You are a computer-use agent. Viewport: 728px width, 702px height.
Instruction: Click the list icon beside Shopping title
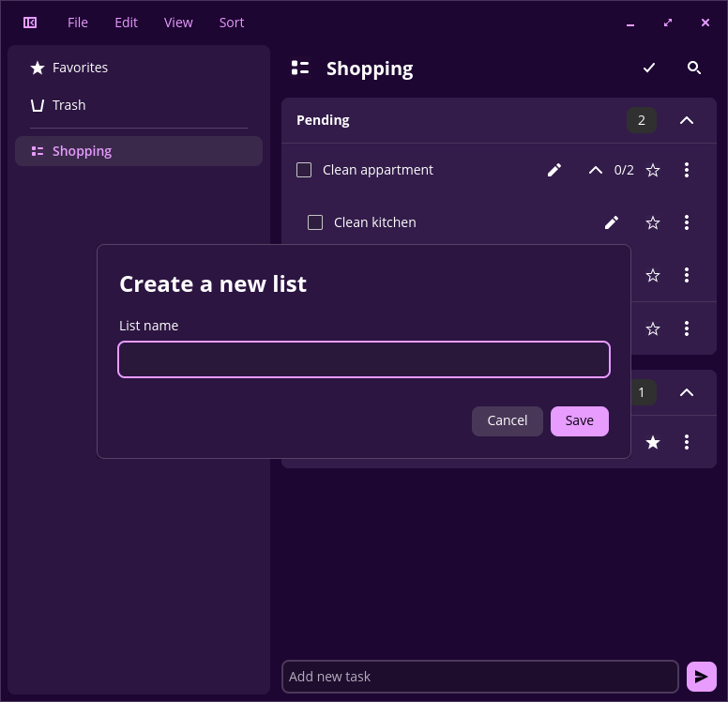tap(300, 68)
